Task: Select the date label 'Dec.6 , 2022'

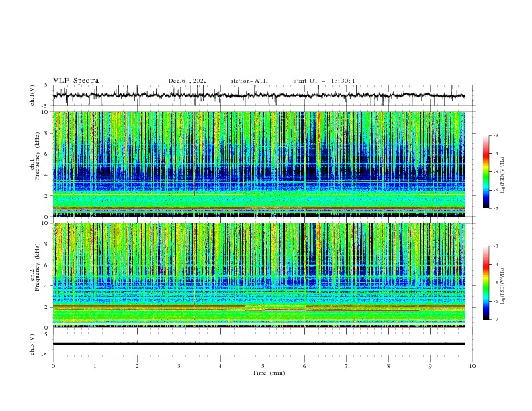Action: [x=187, y=81]
